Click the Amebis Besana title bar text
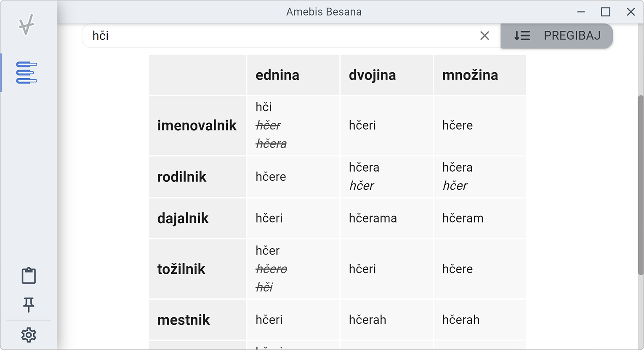The width and height of the screenshot is (644, 350). 324,11
